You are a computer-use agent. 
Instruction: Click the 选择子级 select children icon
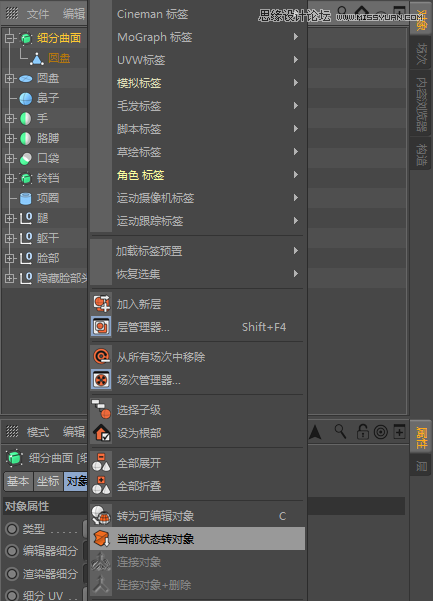coord(102,410)
